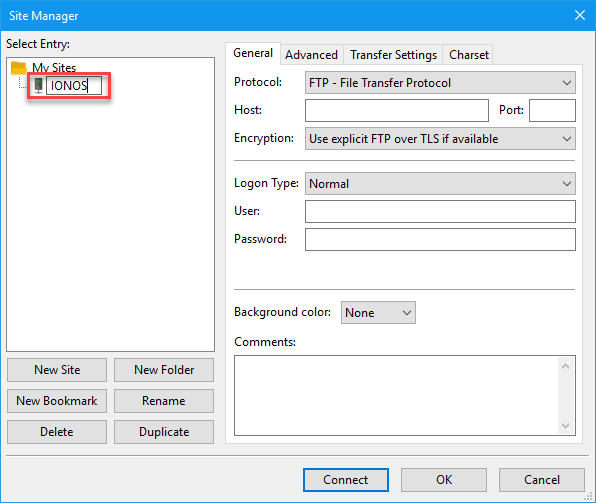Click the Comments scrollbar down arrow
The height and width of the screenshot is (503, 596).
[566, 426]
